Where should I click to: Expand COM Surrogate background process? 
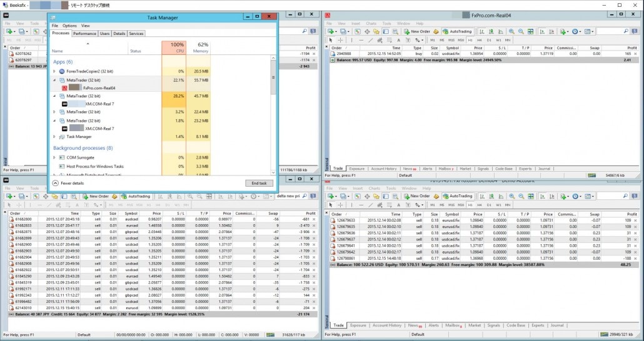(x=54, y=157)
